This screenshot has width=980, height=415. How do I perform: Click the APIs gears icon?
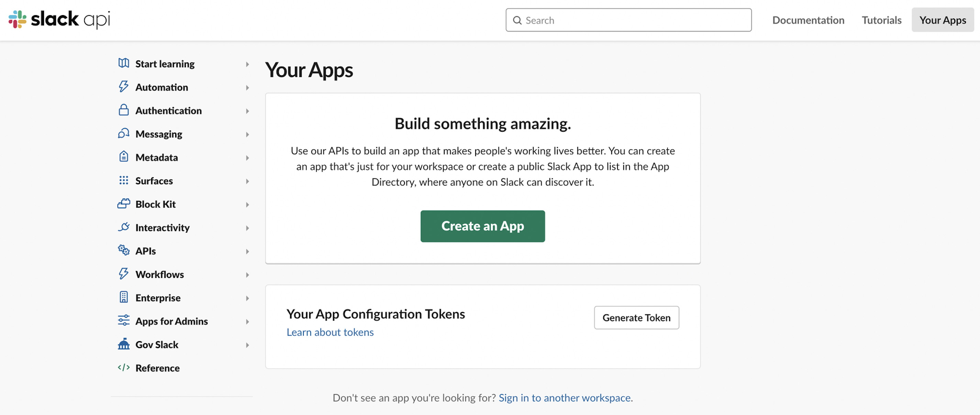(x=124, y=250)
